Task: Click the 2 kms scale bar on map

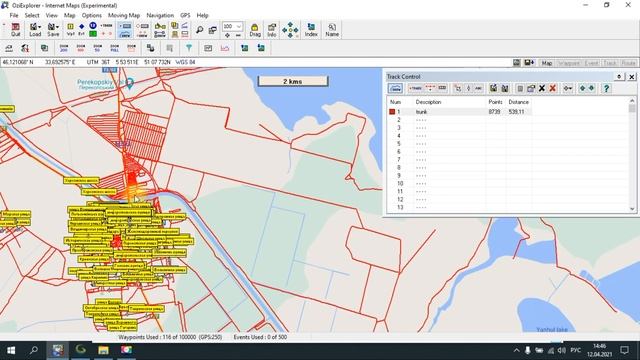Action: click(293, 81)
